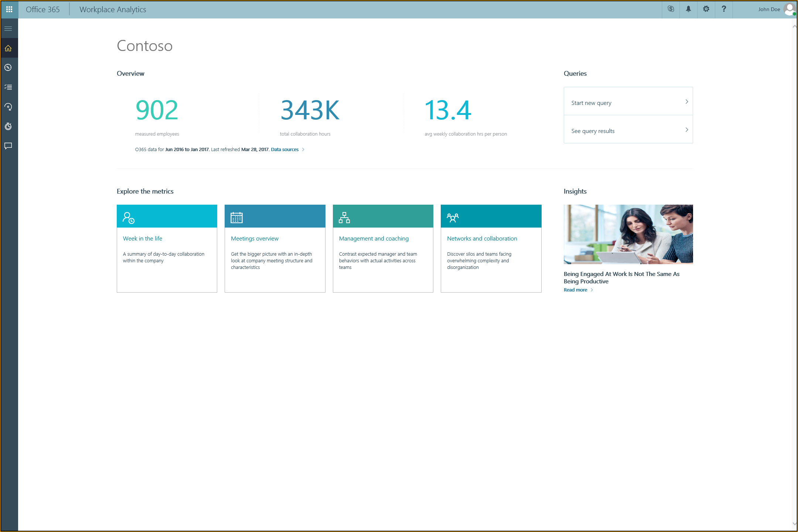Open the Office 365 app launcher grid
Image resolution: width=798 pixels, height=532 pixels.
pos(9,9)
